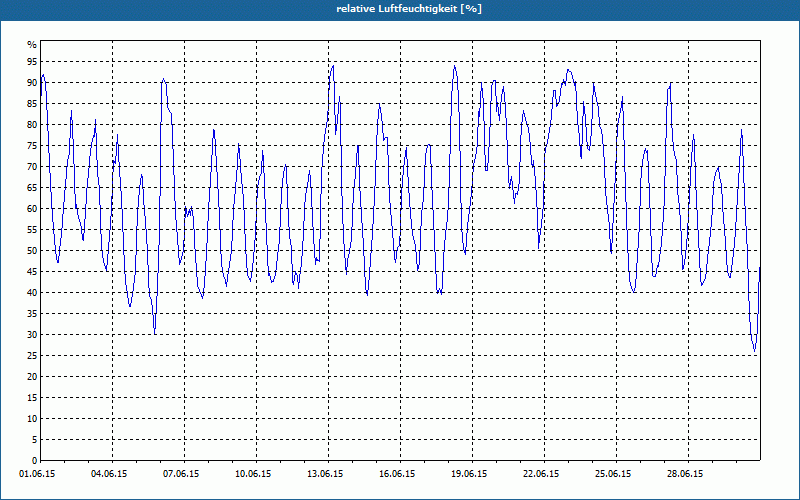This screenshot has height=500, width=800.
Task: Select the x-axis date label 10.06.15
Action: click(x=253, y=474)
